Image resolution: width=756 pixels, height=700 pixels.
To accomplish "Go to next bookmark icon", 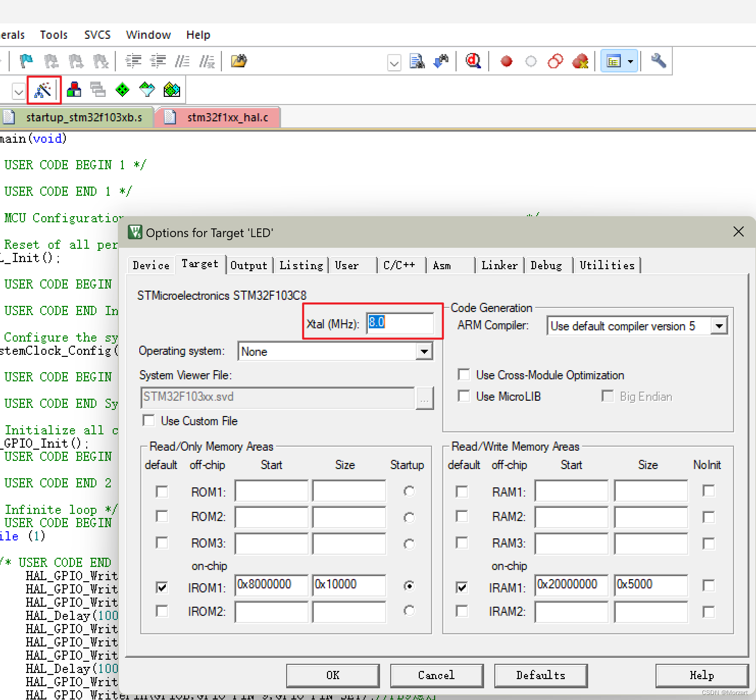I will [x=76, y=61].
